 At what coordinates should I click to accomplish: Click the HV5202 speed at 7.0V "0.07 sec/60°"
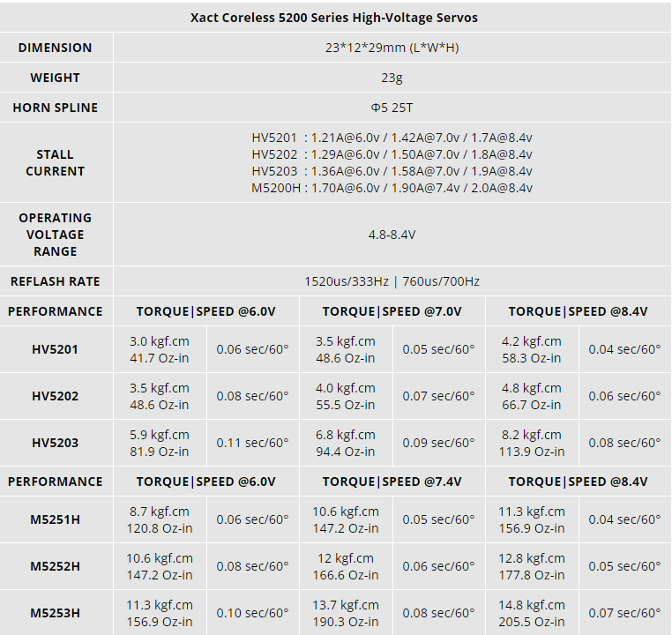[438, 396]
